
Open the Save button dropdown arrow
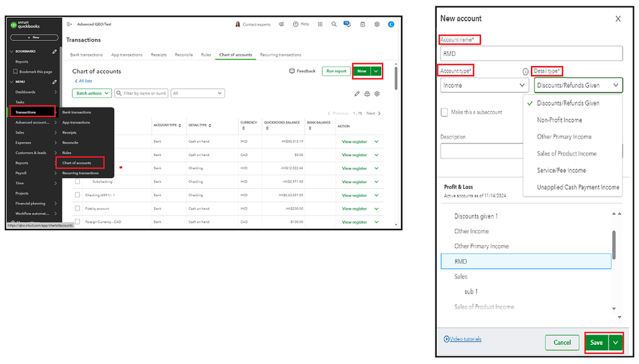click(615, 343)
